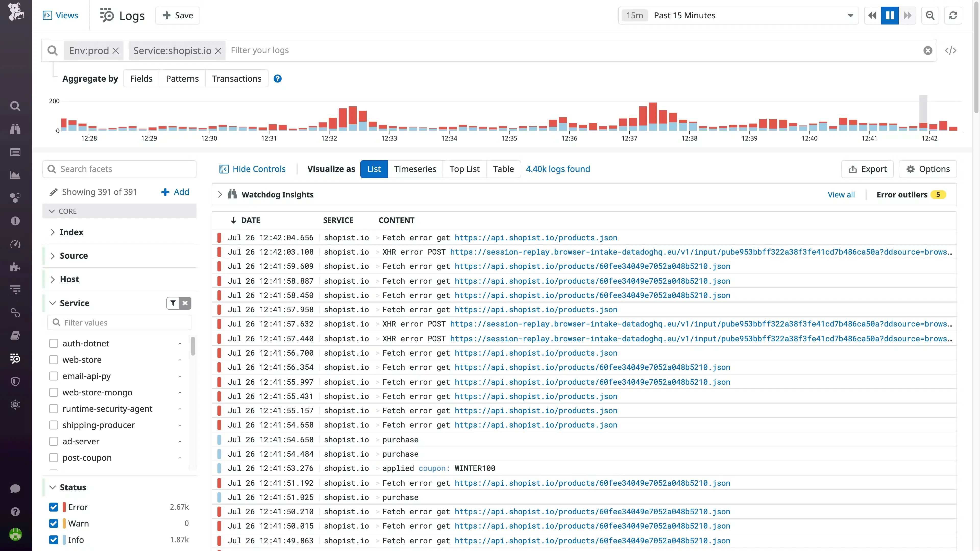Open the Security shield icon in the sidebar
The image size is (980, 551).
pos(15,381)
